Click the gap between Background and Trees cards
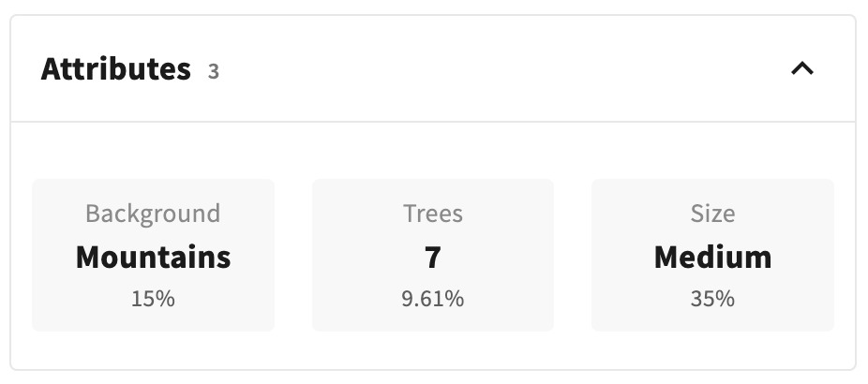Screen dimensions: 868x384 click(x=293, y=255)
